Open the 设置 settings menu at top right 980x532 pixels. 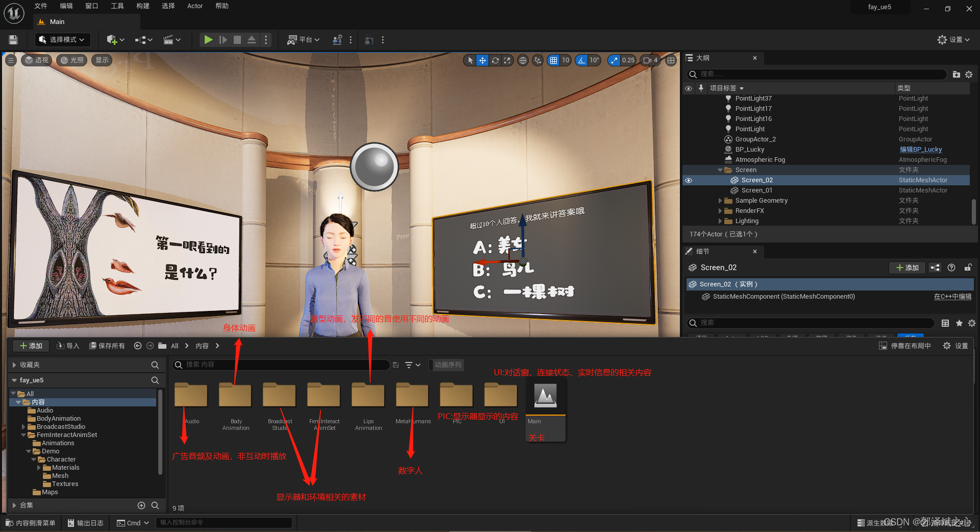953,40
